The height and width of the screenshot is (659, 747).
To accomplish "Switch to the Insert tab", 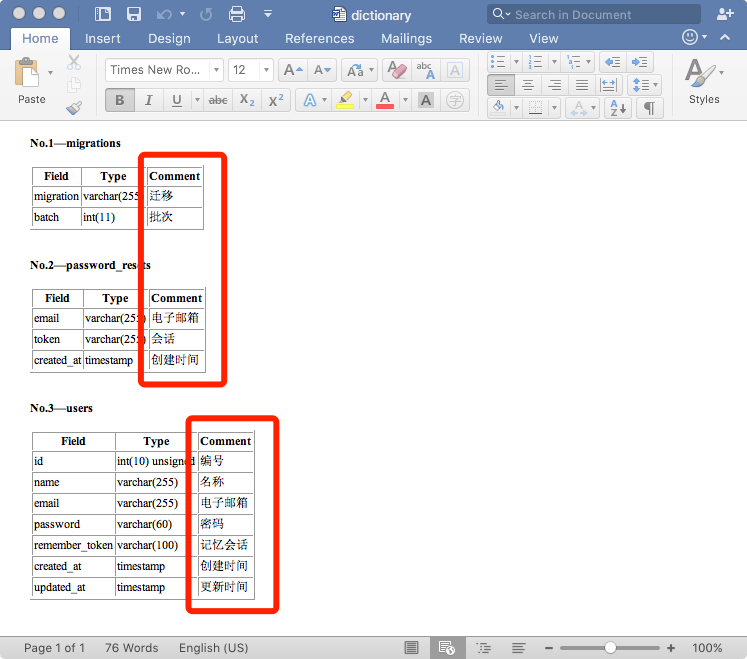I will 103,38.
